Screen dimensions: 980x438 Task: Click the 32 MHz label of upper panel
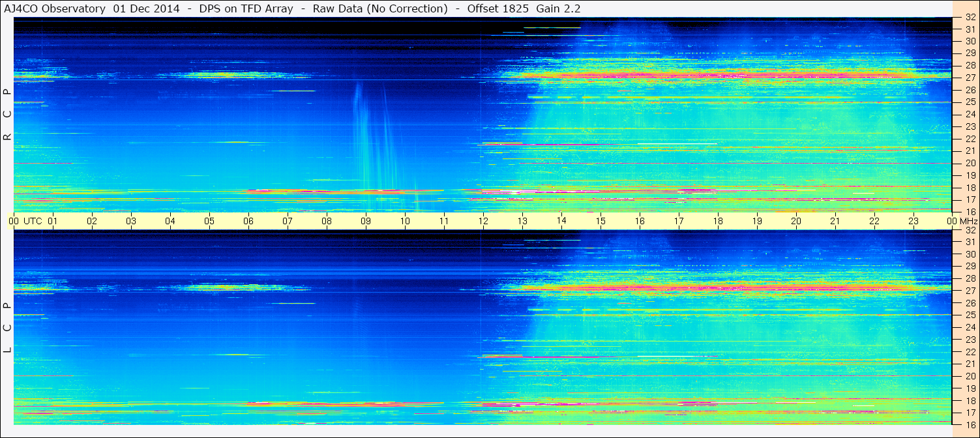point(970,18)
